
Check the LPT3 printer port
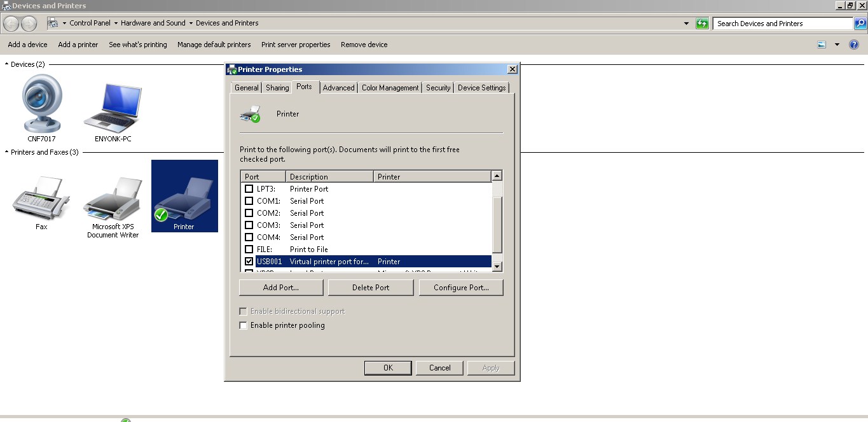(x=249, y=188)
